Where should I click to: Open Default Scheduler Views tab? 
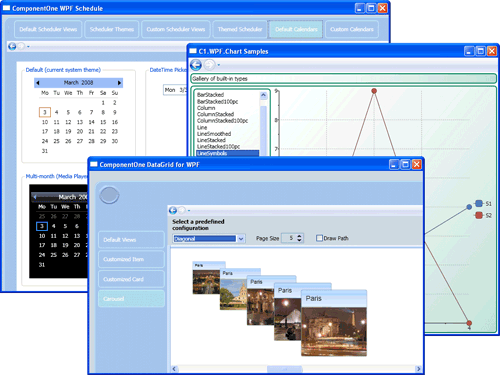[x=48, y=29]
